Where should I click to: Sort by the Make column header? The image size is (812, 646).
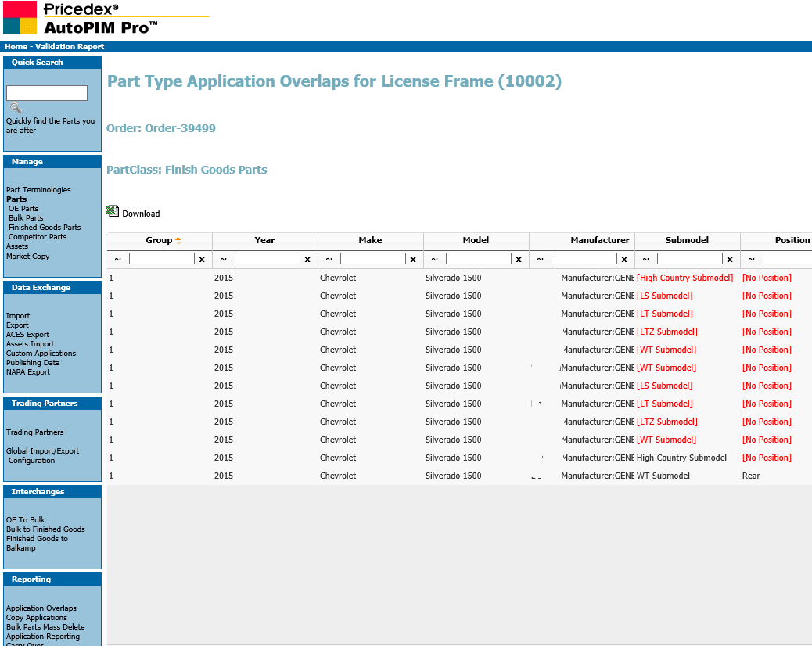click(370, 240)
